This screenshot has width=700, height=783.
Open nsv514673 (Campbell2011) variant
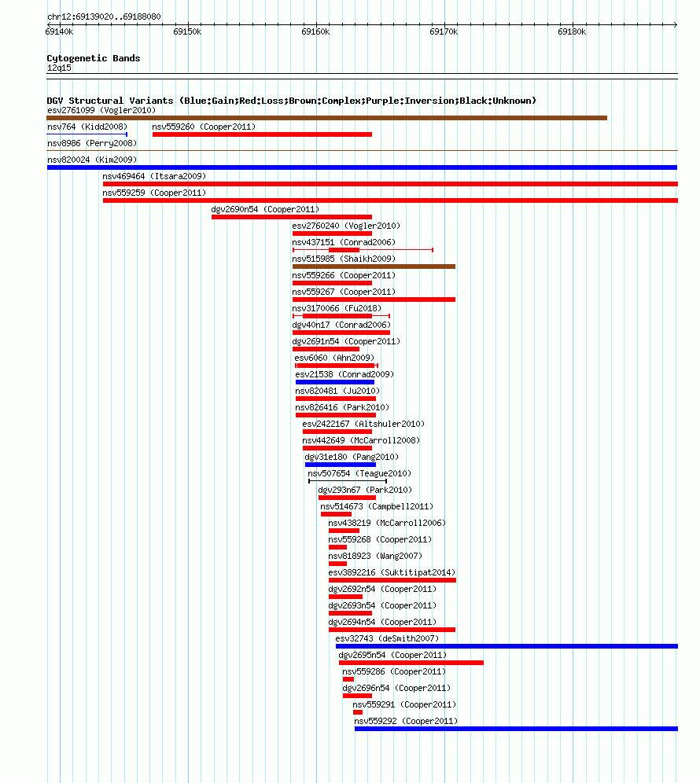[x=377, y=505]
